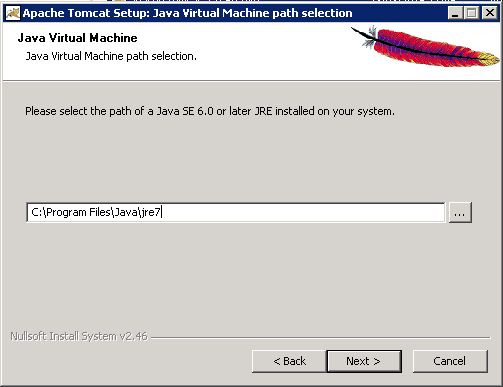Close the Apache Tomcat Setup window
Image resolution: width=503 pixels, height=387 pixels.
click(x=490, y=13)
